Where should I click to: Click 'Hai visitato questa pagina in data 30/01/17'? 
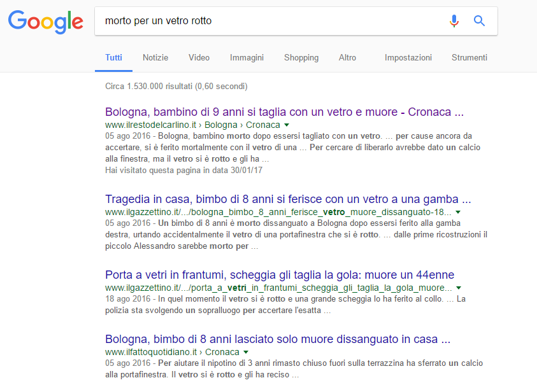(183, 170)
